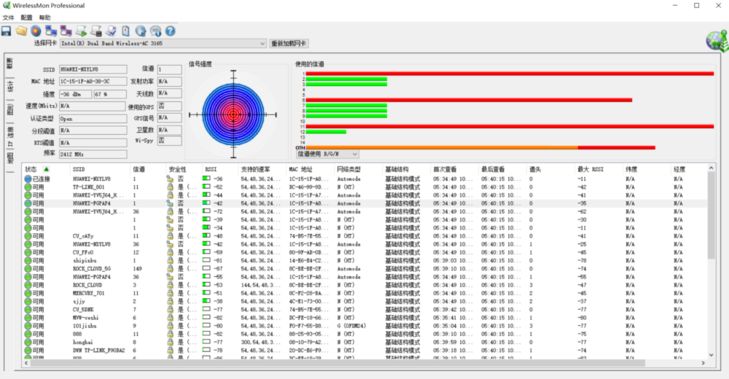
Task: Click the document page toolbar icon
Action: (126, 31)
